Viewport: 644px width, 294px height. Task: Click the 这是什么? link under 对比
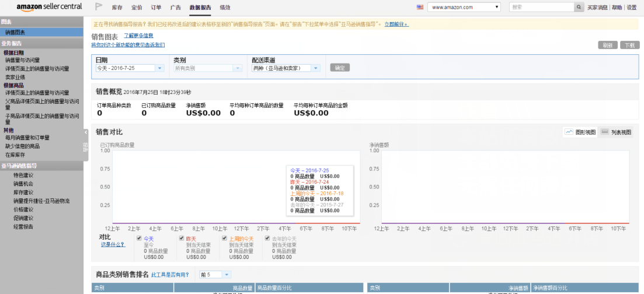click(113, 245)
